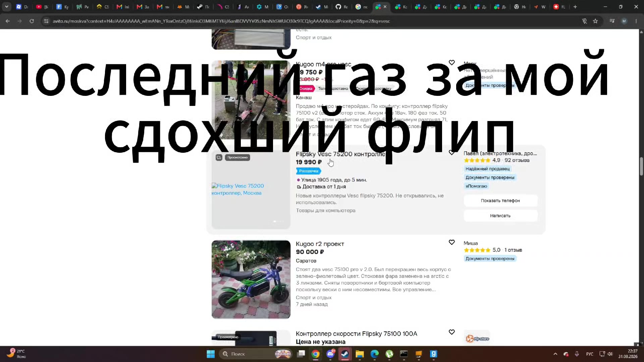Open Fly-store seller logo
Screen dimensions: 644x362
point(477,339)
